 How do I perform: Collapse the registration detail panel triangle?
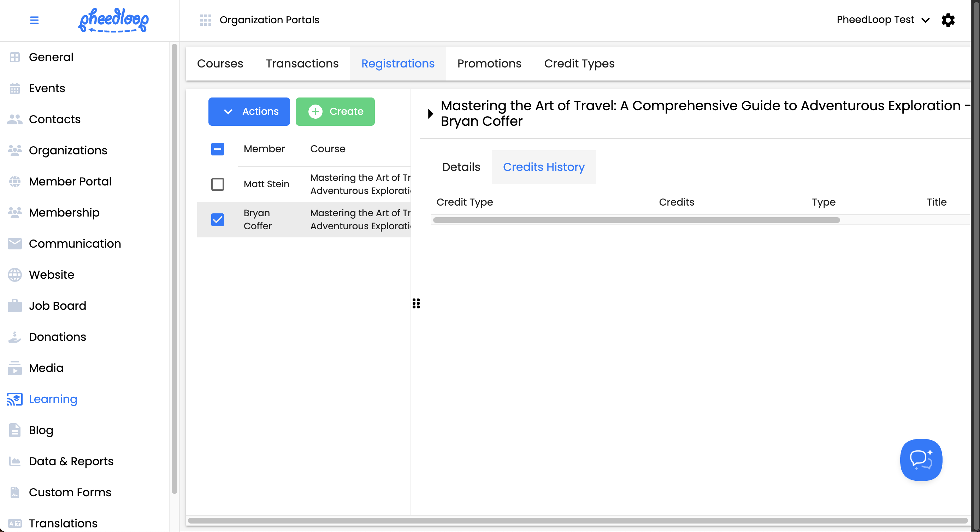(430, 113)
